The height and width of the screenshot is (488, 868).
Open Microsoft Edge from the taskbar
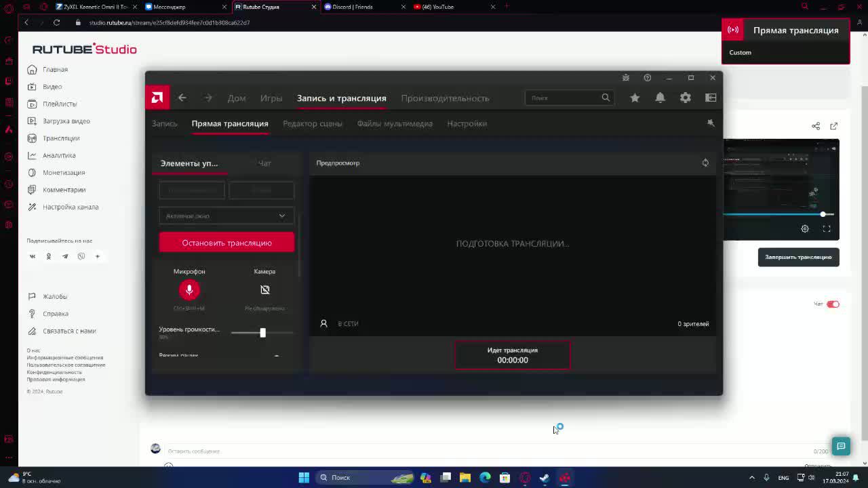[485, 478]
